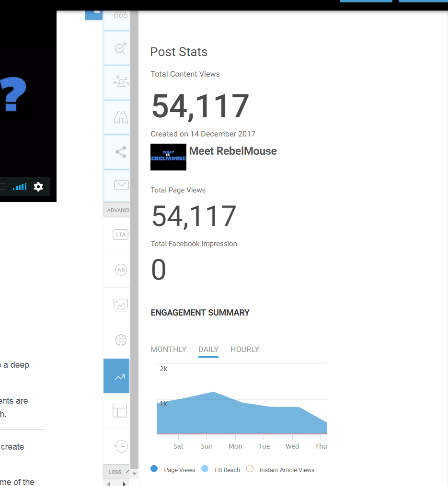Switch to the MONTHLY engagement tab
The height and width of the screenshot is (486, 448).
(x=168, y=350)
